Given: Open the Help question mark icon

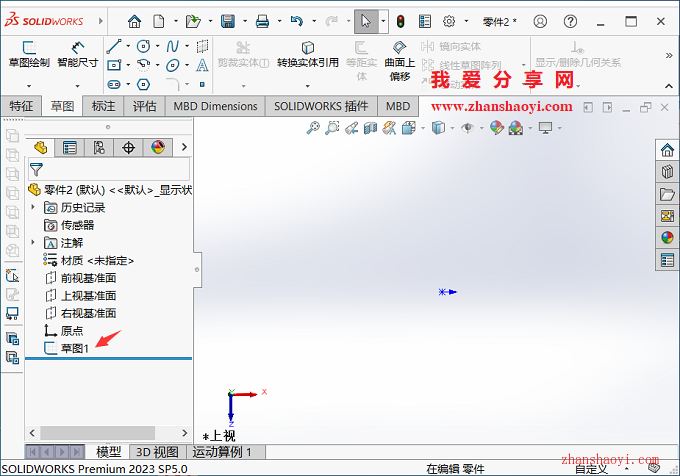Looking at the screenshot, I should (x=570, y=21).
